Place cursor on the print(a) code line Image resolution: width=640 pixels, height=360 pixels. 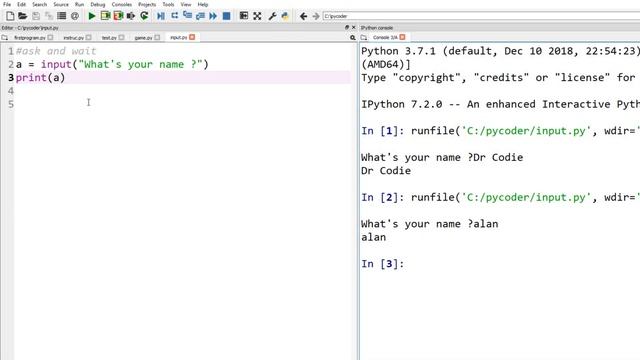pos(182,78)
